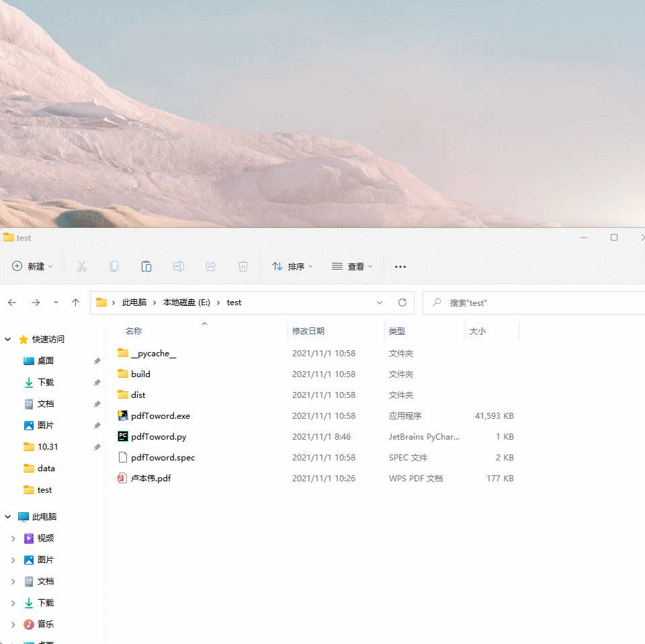Collapse the 快速访问 tree section
The image size is (645, 644).
pyautogui.click(x=8, y=339)
